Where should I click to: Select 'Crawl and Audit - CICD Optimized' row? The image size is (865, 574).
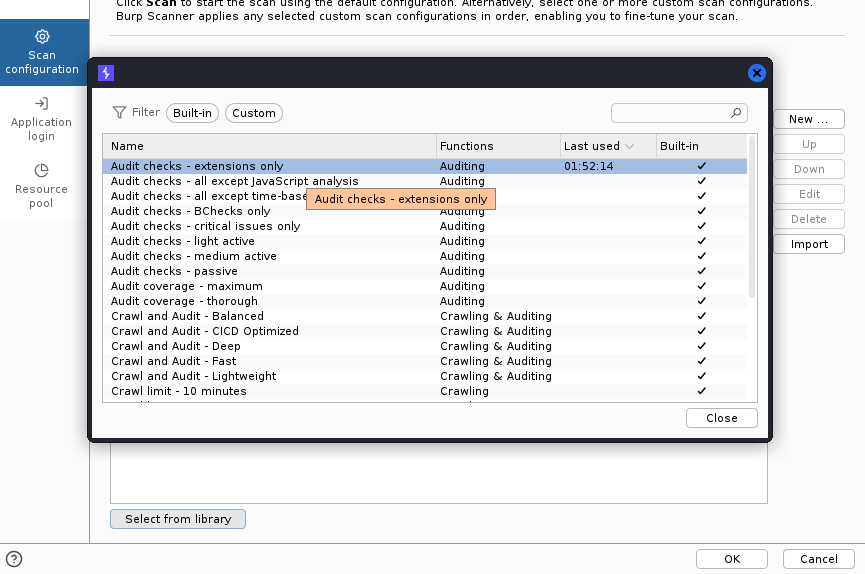tap(425, 331)
